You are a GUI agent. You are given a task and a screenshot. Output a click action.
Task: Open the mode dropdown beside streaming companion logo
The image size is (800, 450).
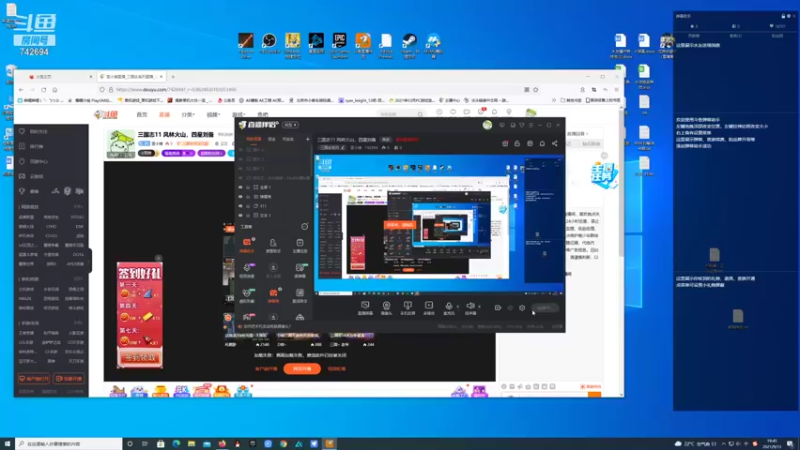[291, 125]
